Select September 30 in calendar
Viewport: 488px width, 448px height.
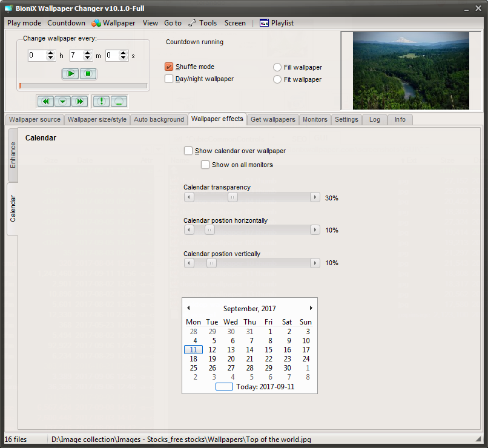click(287, 367)
